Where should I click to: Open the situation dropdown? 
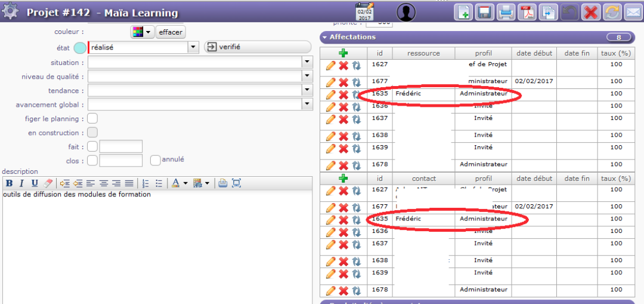307,63
